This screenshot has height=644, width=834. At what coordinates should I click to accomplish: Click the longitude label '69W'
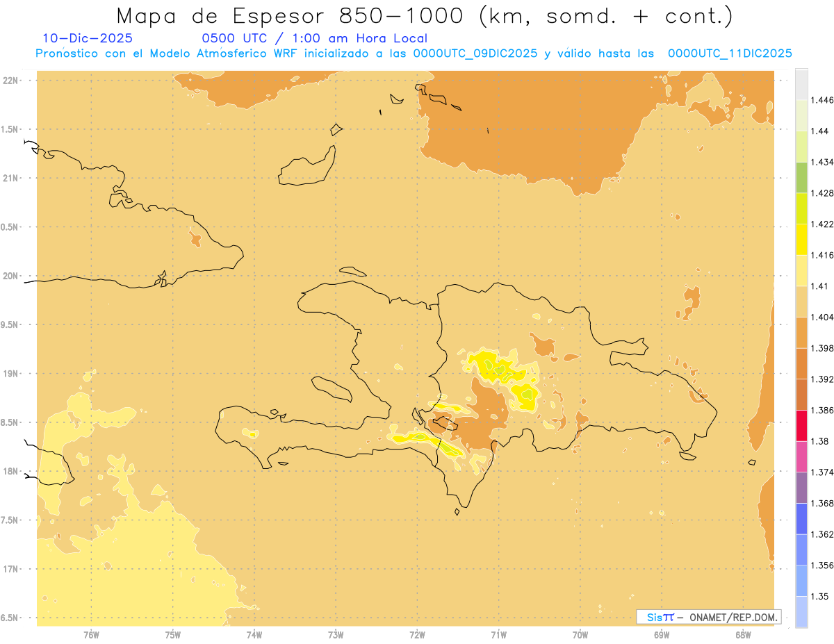coord(662,634)
